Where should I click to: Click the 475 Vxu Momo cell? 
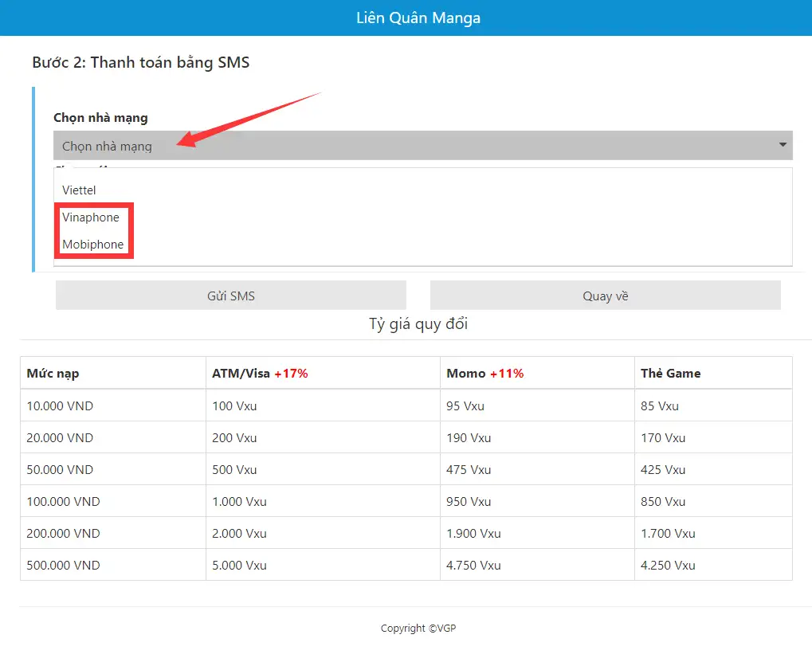click(x=538, y=469)
